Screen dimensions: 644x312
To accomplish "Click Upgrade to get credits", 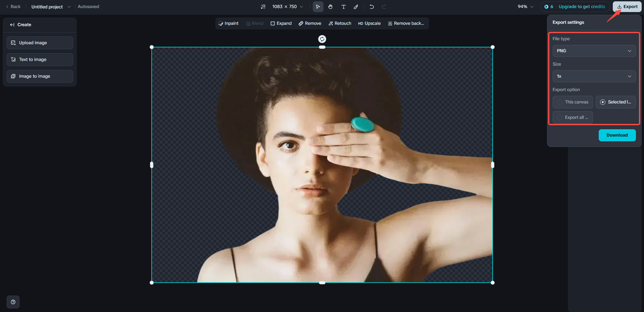I will 582,7.
